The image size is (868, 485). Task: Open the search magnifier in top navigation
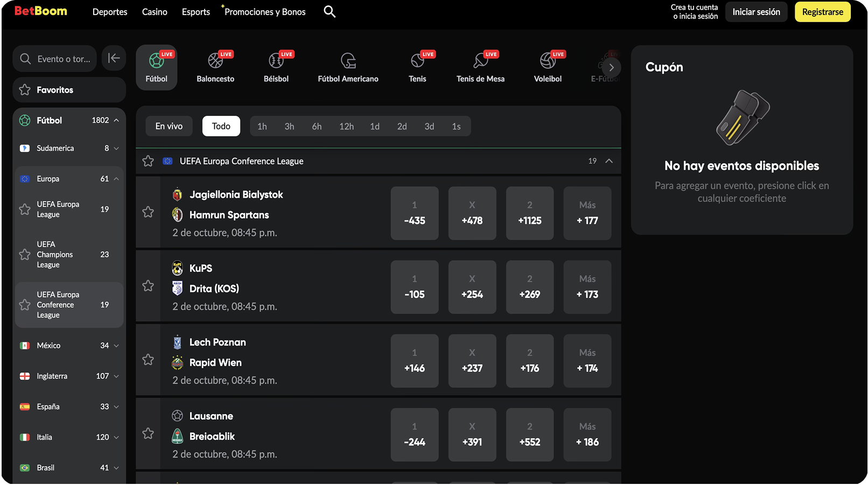330,12
